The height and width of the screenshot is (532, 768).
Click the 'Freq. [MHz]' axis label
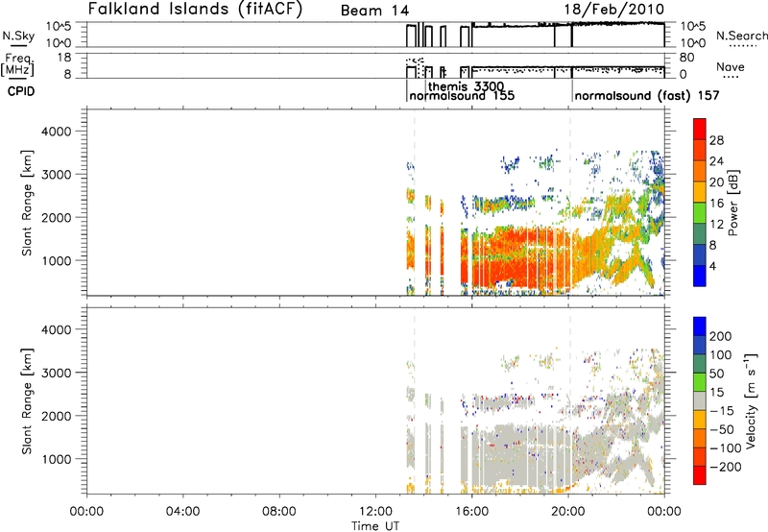coord(18,64)
